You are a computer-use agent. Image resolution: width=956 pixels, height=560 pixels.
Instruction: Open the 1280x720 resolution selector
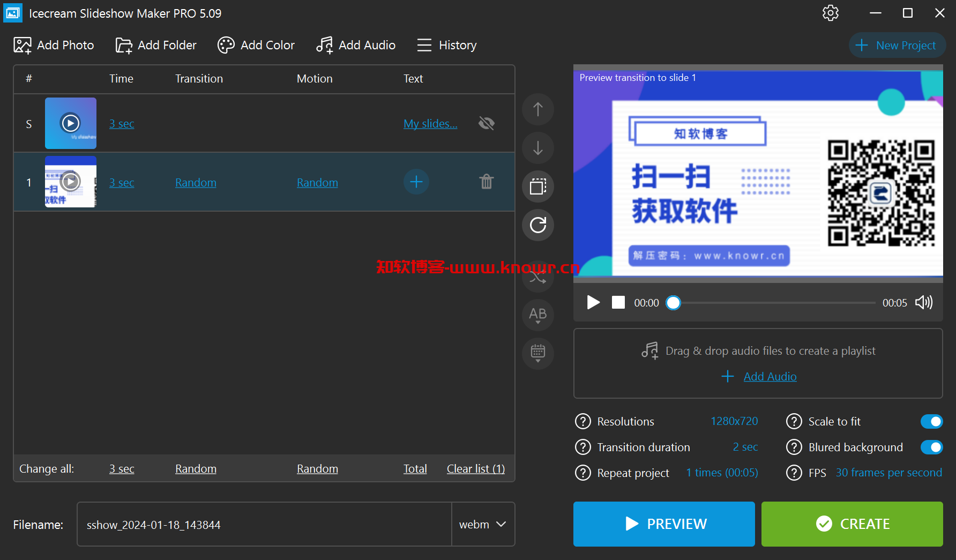734,422
